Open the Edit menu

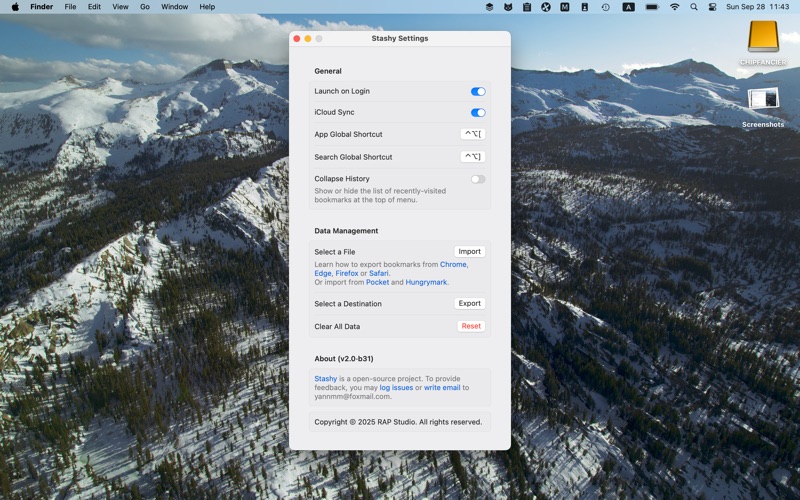[94, 7]
